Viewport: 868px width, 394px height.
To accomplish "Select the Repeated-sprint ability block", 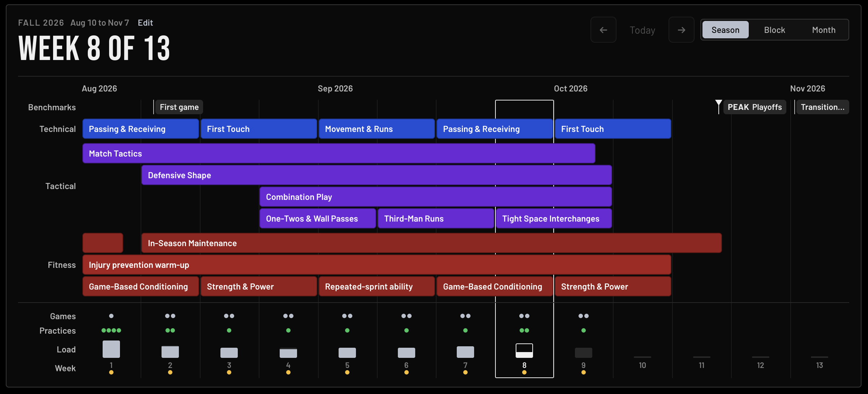I will [377, 286].
